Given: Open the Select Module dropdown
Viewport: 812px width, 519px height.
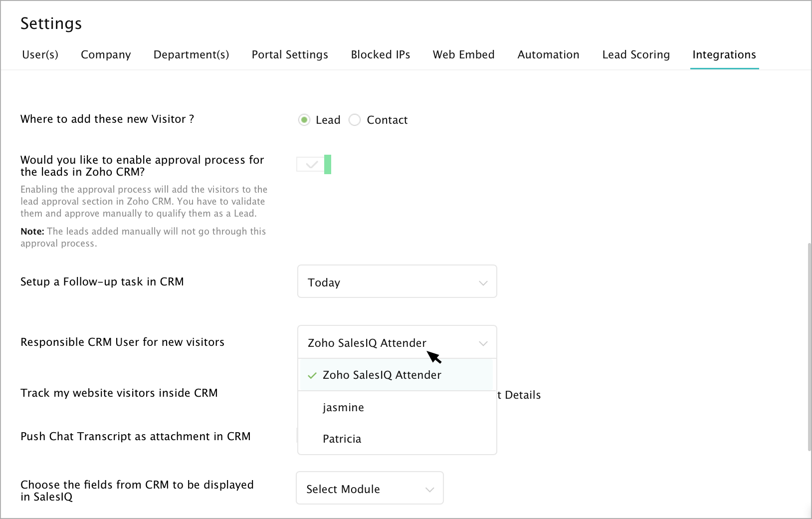Looking at the screenshot, I should click(369, 489).
